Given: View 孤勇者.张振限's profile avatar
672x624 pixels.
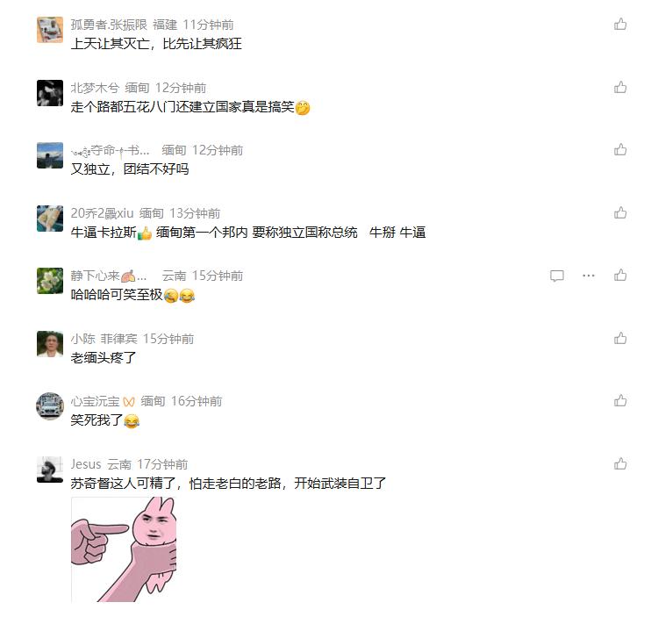Looking at the screenshot, I should pyautogui.click(x=50, y=30).
